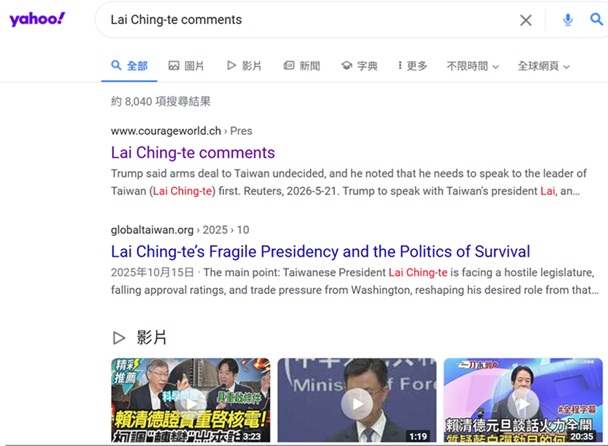Screen dimensions: 608x446
Task: Select the 全部 all results tab
Action: 129,66
